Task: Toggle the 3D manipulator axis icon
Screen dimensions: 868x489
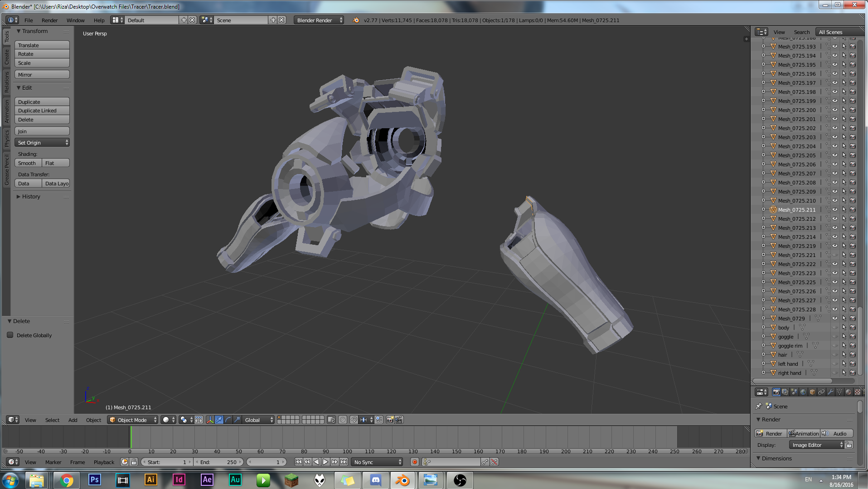Action: tap(210, 420)
